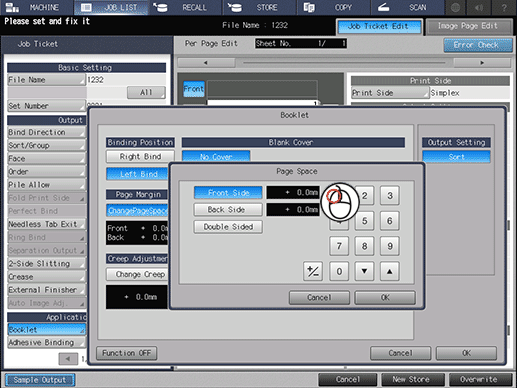Click the right arrow of sheet scrollbar
Screen dimensions: 517x388
(482, 63)
